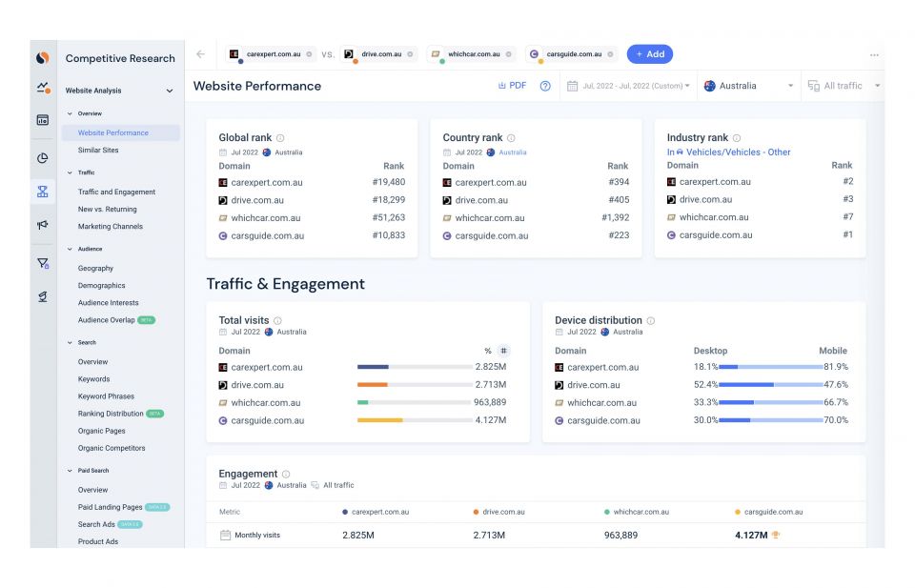
Task: Open the pie chart icon in left rail
Action: [43, 158]
